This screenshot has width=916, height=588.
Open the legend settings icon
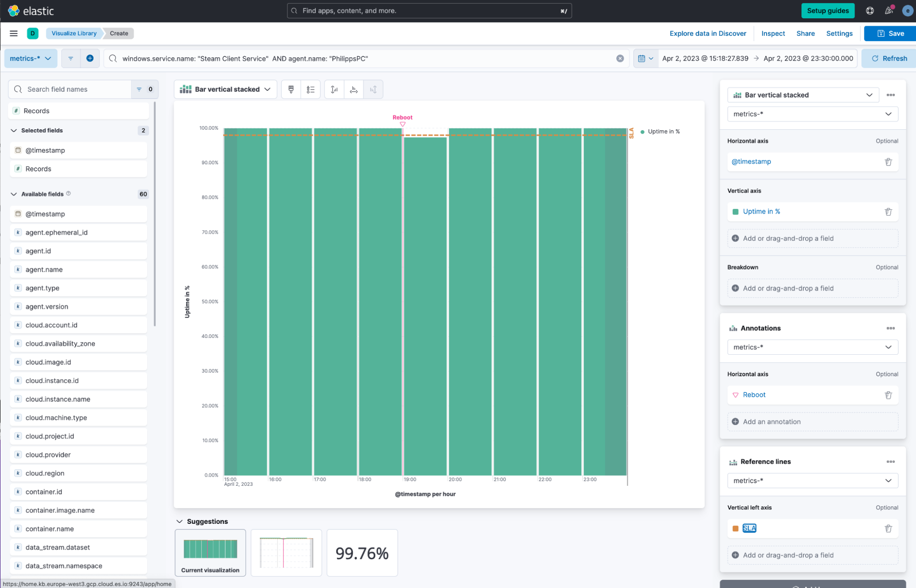point(311,89)
